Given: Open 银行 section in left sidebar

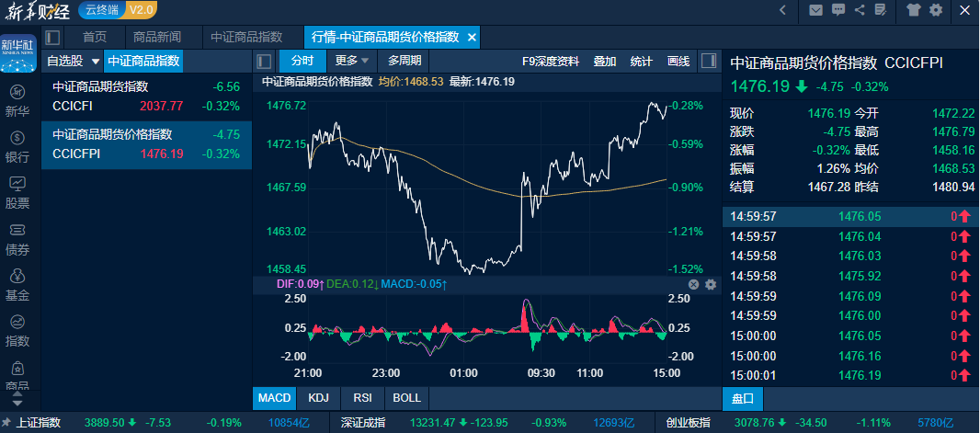Looking at the screenshot, I should pos(17,147).
